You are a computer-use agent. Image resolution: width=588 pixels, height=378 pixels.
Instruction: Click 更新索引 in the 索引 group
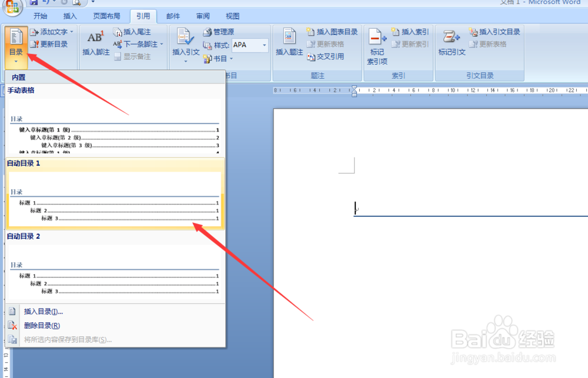pos(410,44)
